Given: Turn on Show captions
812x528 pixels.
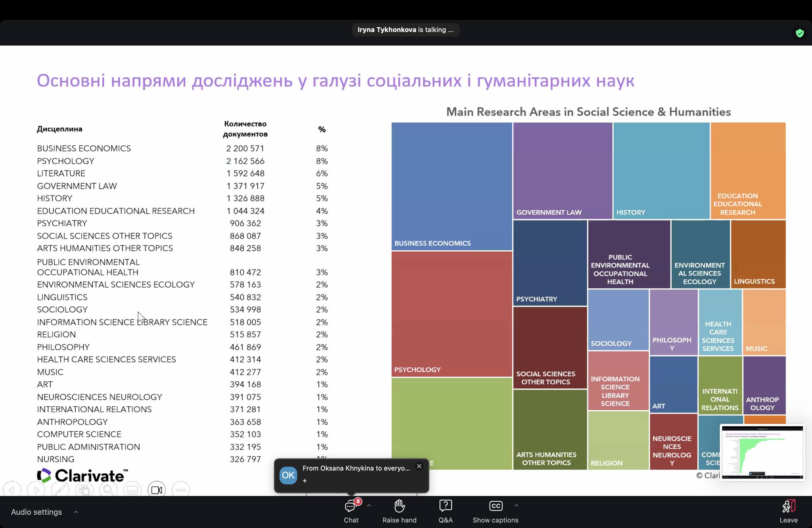Looking at the screenshot, I should click(495, 511).
